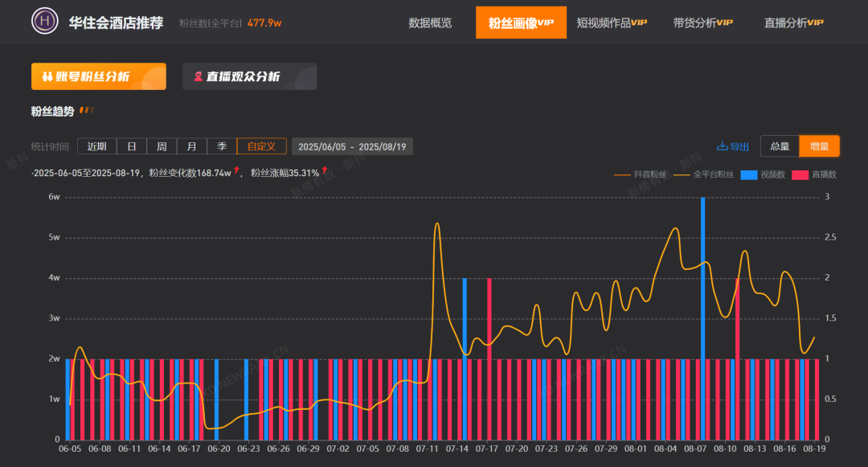The width and height of the screenshot is (868, 467).
Task: Toggle chart to 增量 view
Action: (x=819, y=146)
